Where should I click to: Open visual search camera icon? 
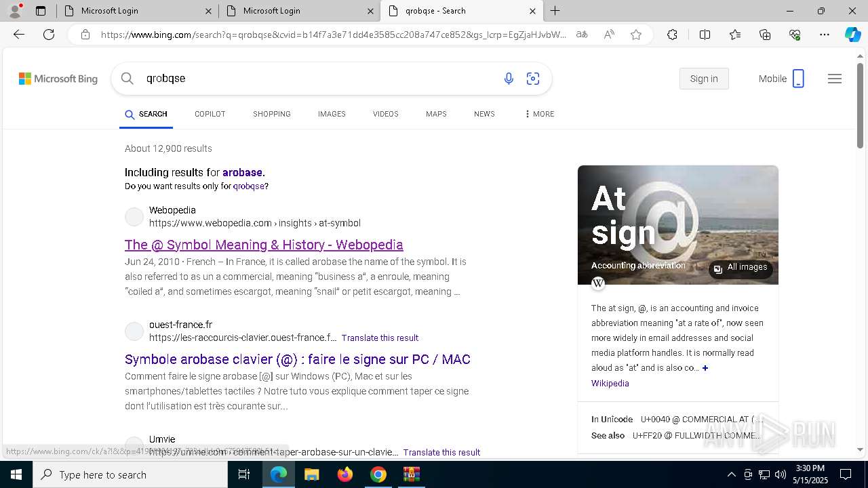click(533, 79)
